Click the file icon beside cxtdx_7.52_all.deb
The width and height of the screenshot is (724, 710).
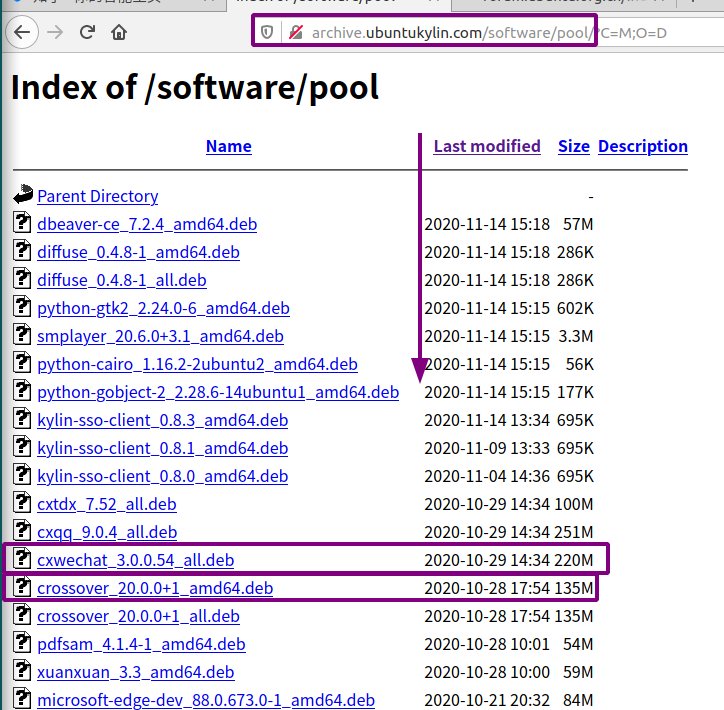(x=22, y=502)
